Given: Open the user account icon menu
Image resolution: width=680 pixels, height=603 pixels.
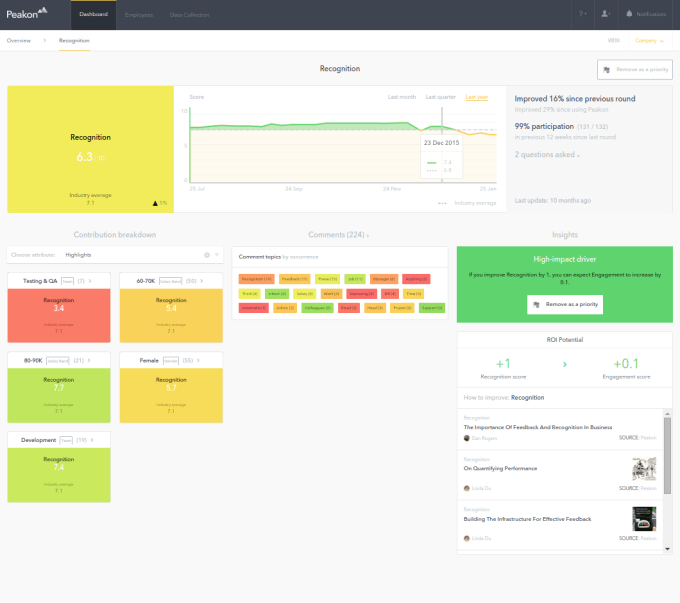Looking at the screenshot, I should pos(605,14).
